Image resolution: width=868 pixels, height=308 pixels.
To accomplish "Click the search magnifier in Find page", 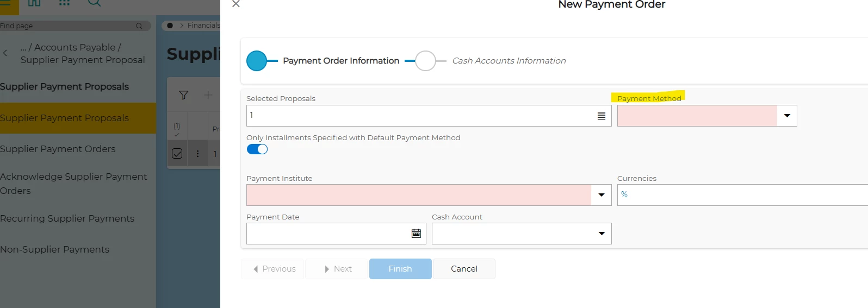I will pos(139,26).
